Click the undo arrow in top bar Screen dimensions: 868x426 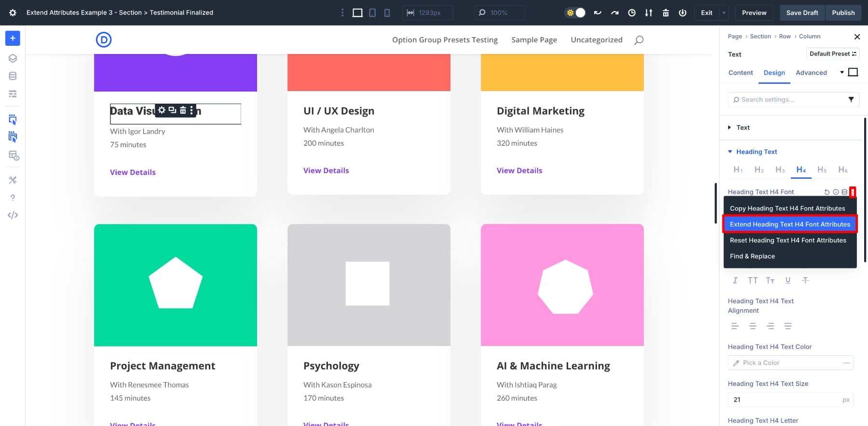(x=597, y=13)
